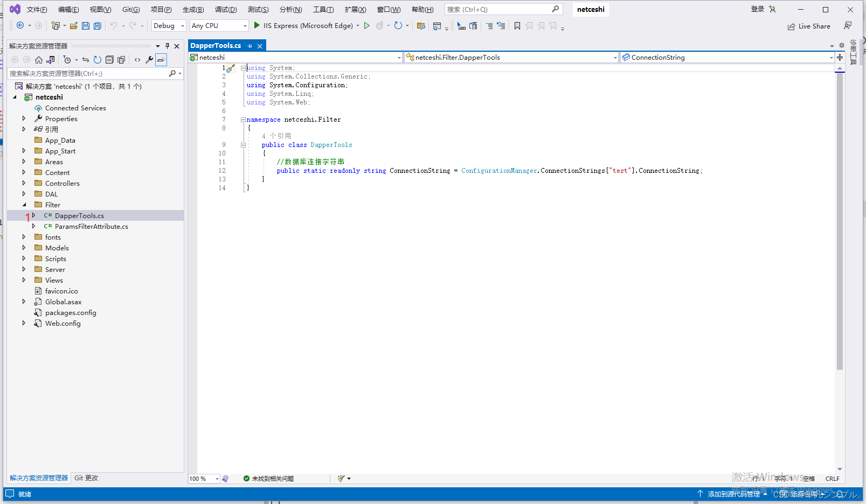The width and height of the screenshot is (866, 504).
Task: Click the Home icon in Solution Explorer toolbar
Action: pos(38,59)
